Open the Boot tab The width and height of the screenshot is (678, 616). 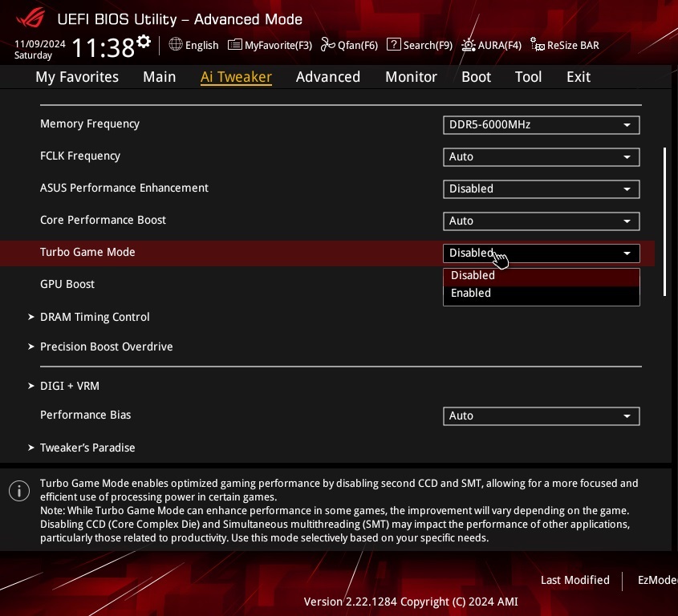476,76
